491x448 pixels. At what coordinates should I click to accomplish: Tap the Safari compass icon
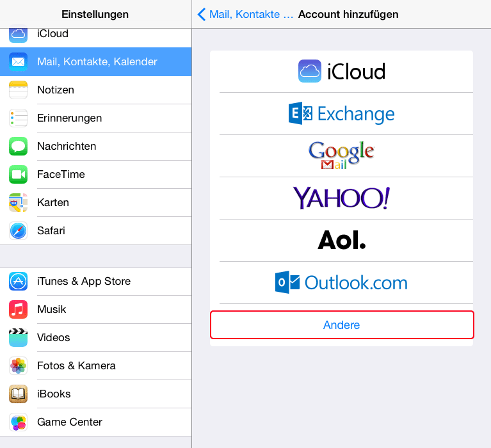[x=18, y=231]
